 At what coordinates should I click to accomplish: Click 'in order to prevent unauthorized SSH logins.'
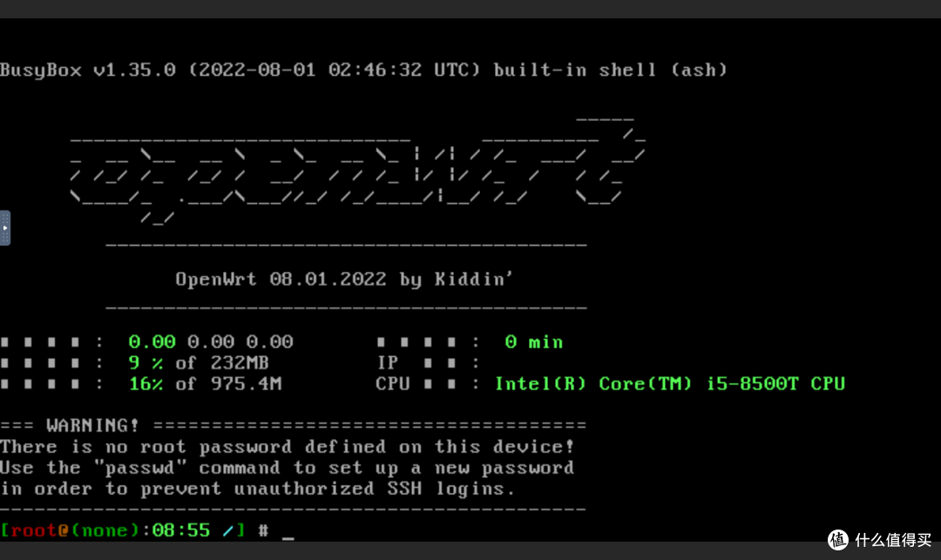click(x=257, y=489)
